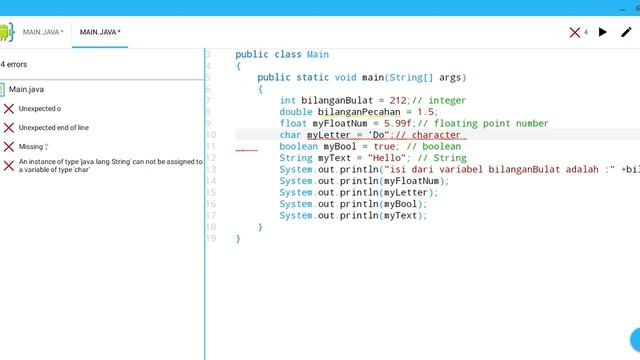Screen dimensions: 640x360
Task: Click the println 'isi dari variabel' line
Action: (x=460, y=169)
